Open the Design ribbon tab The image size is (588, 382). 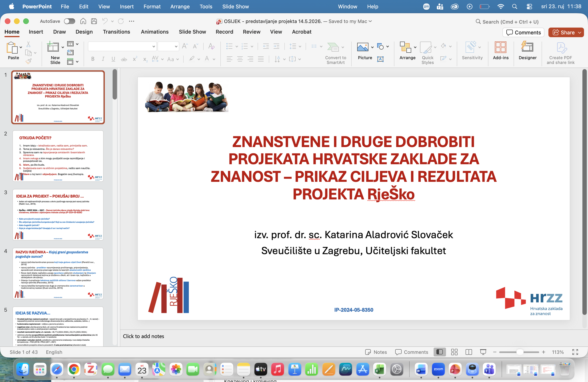[x=84, y=32]
